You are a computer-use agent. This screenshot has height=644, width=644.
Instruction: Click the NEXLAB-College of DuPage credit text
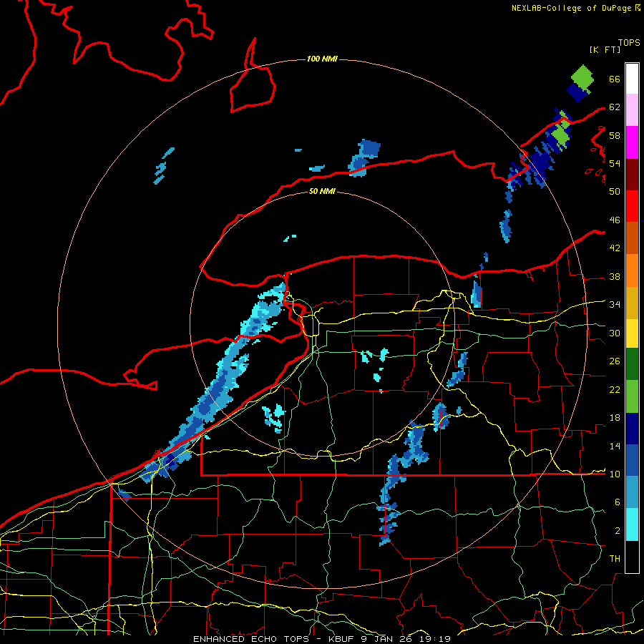[571, 8]
